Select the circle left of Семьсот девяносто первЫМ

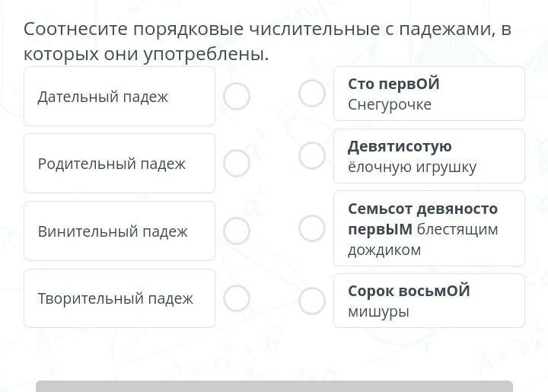point(312,228)
